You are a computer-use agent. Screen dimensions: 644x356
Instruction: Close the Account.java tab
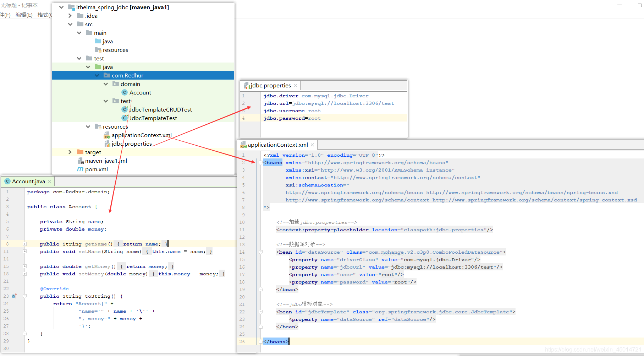click(x=49, y=181)
